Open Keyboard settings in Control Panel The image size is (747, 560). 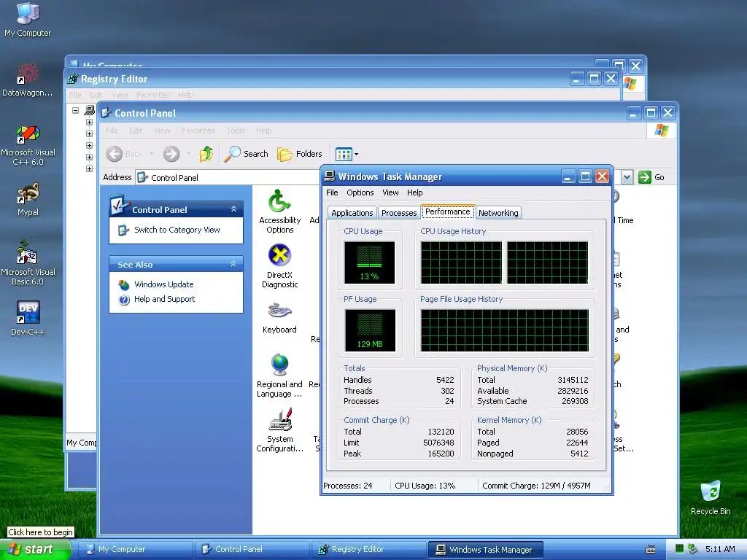tap(279, 318)
